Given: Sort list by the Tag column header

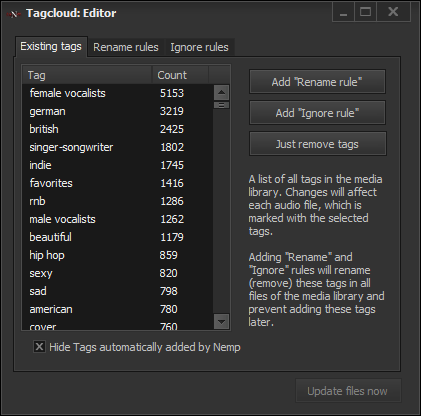Looking at the screenshot, I should (87, 75).
